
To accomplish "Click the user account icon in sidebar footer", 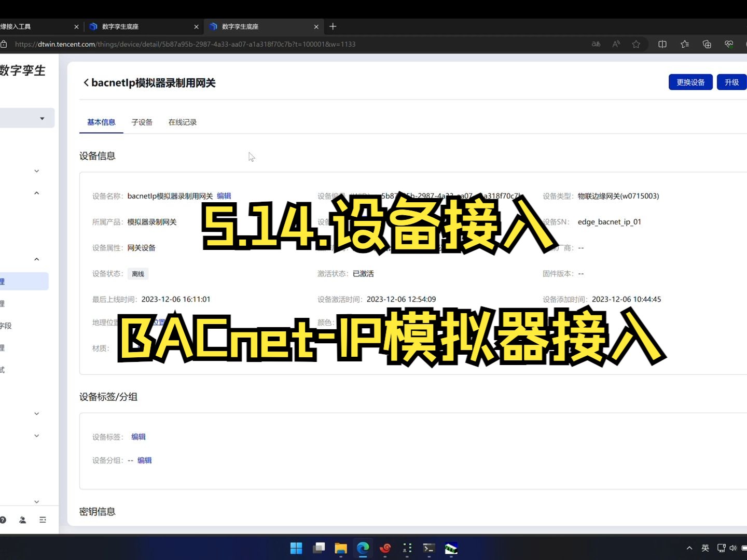I will pyautogui.click(x=22, y=520).
